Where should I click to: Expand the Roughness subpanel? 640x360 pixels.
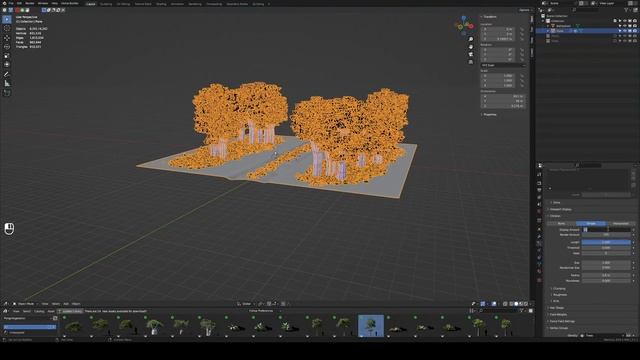[560, 295]
